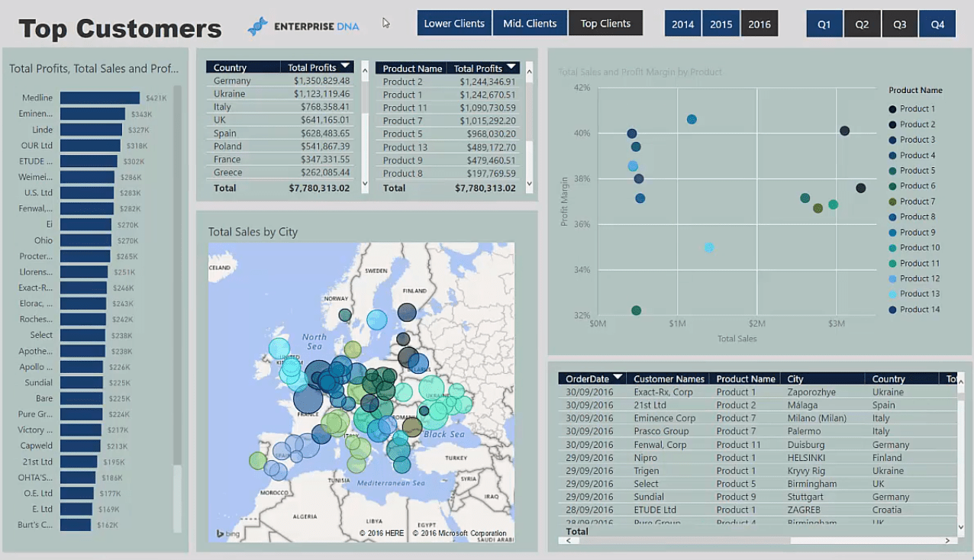Click the product table scroll down arrow
The image size is (974, 560).
pos(530,184)
